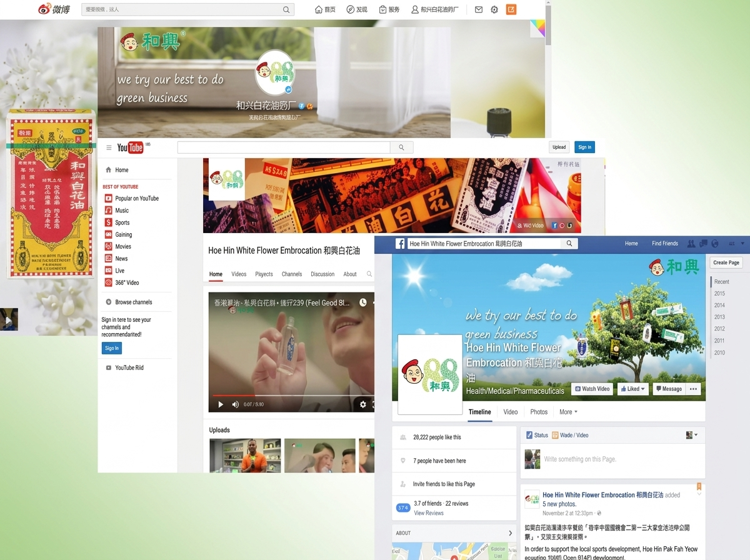This screenshot has height=560, width=750.
Task: Click the YouTube logo
Action: [131, 147]
